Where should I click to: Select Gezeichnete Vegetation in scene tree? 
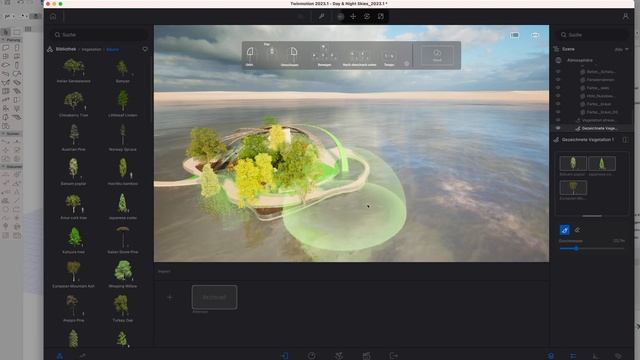click(x=599, y=128)
